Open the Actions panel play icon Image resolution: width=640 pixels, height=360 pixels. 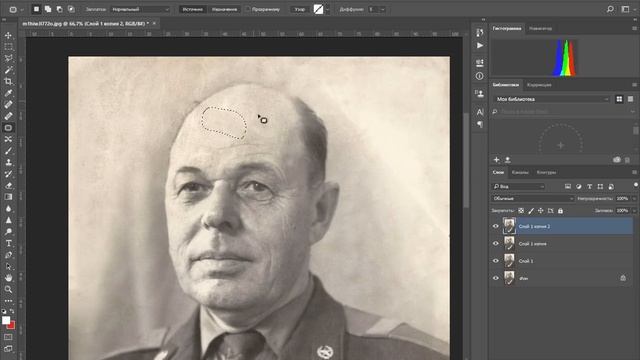pyautogui.click(x=480, y=45)
